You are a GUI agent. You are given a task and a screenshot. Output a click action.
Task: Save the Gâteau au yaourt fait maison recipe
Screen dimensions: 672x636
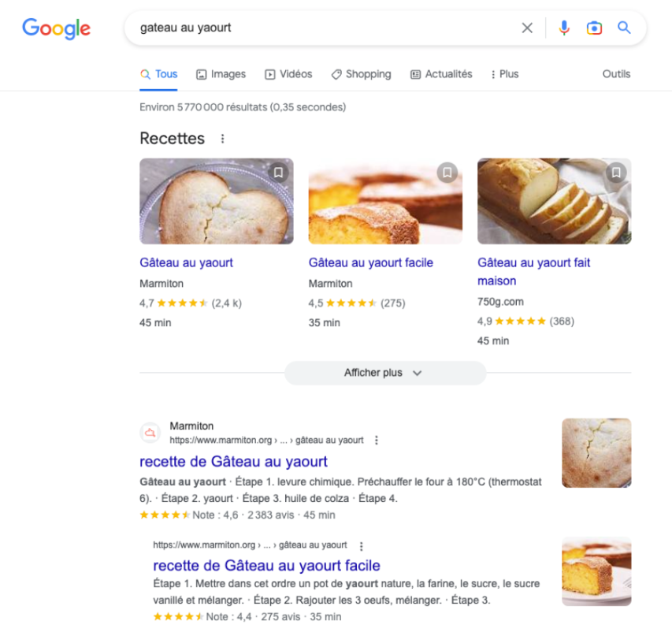tap(616, 172)
